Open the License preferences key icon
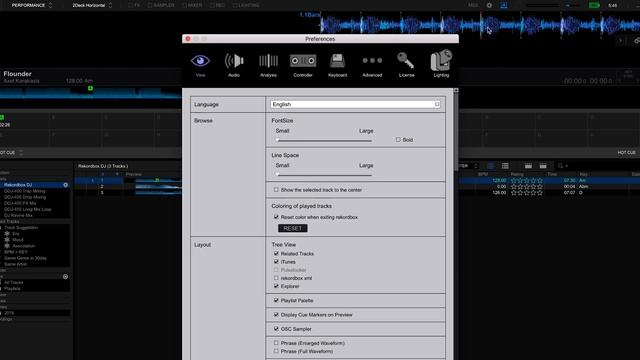This screenshot has height=360, width=640. tap(406, 60)
